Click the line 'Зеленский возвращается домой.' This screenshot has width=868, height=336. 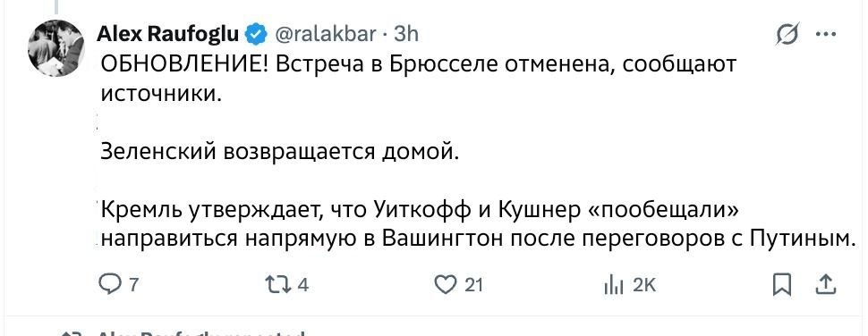pos(279,151)
